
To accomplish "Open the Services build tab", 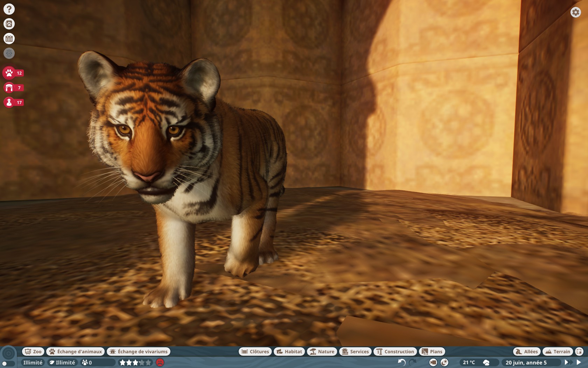I will click(355, 352).
